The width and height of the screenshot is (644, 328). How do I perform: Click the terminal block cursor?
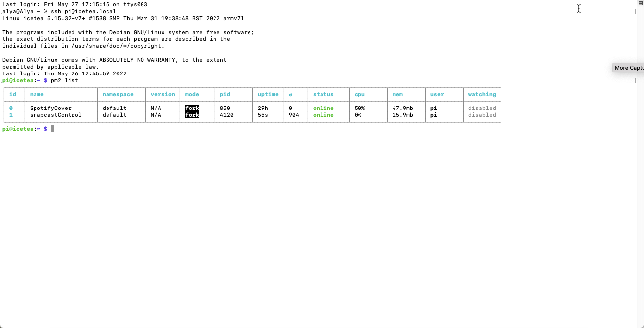point(52,129)
